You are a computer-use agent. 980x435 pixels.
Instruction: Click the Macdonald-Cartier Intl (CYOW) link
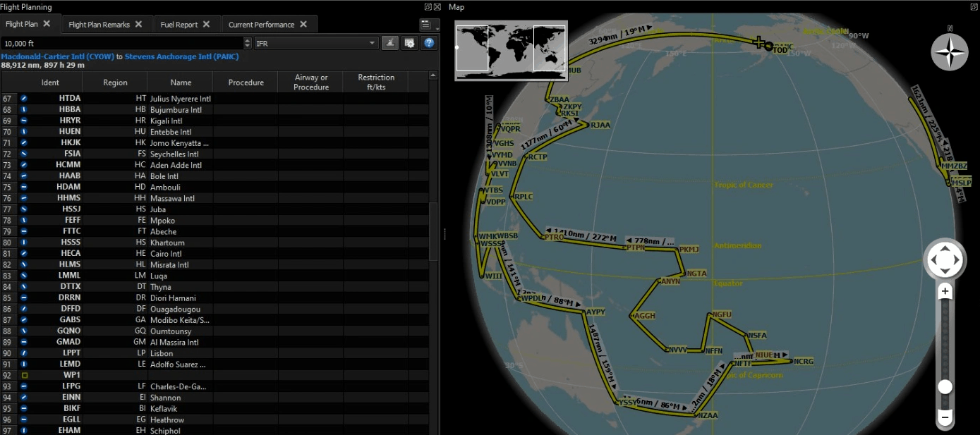(57, 56)
